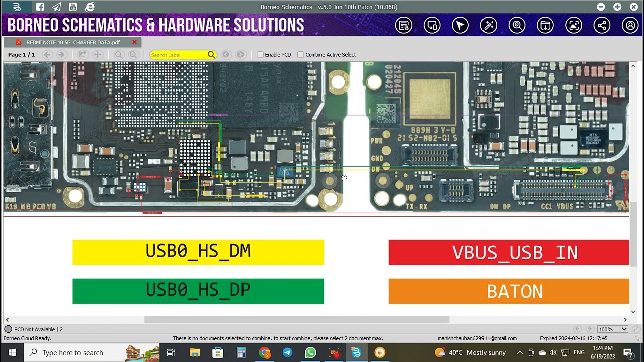Open Calculator from taskbar
Viewport: 644px width, 362px height.
click(241, 353)
